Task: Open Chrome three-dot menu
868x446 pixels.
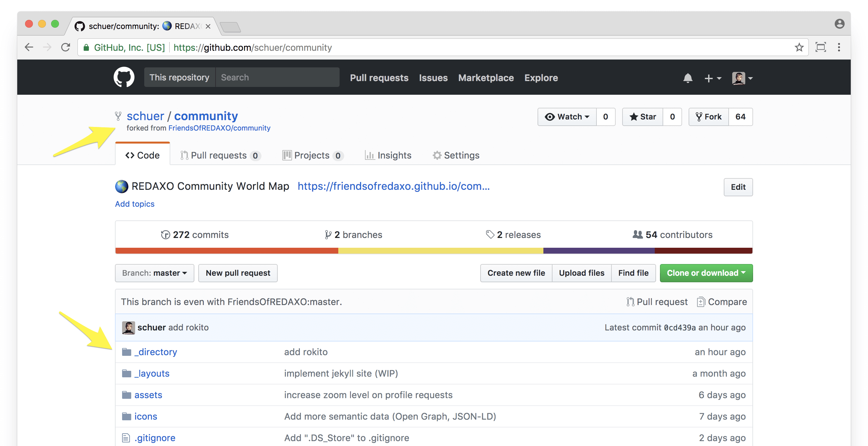Action: pos(839,48)
